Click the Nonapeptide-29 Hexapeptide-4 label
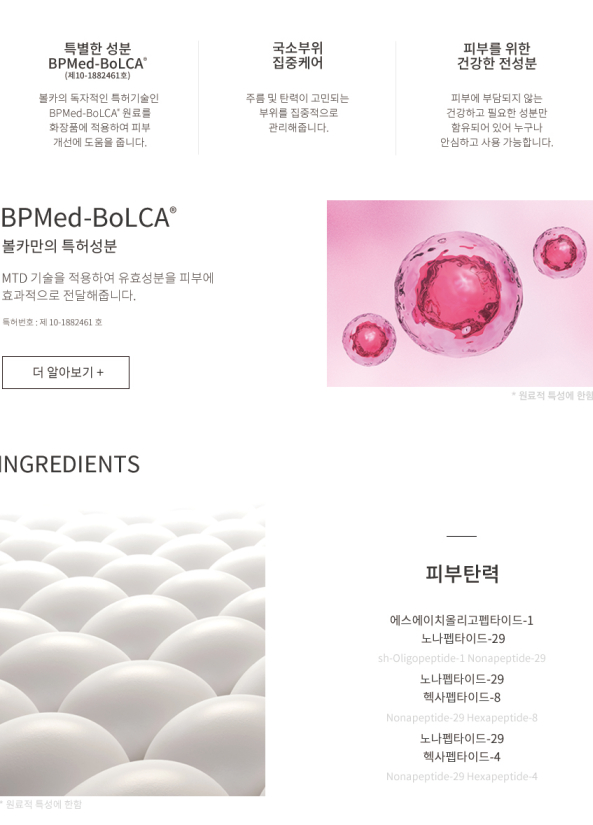Screen dimensions: 593x825 click(x=461, y=777)
